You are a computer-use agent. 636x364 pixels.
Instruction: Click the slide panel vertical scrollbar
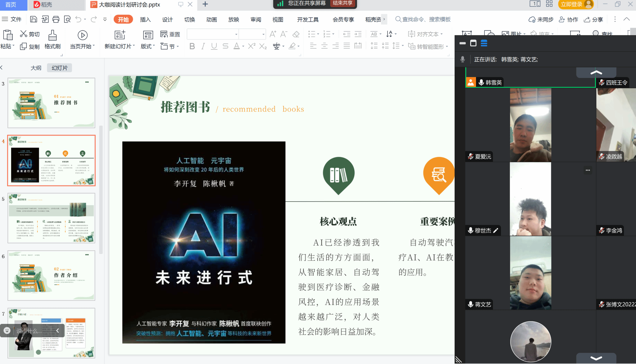coord(101,189)
